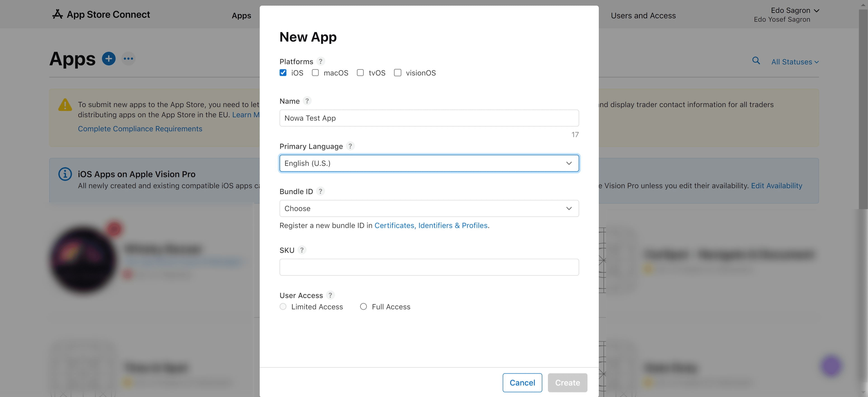Click the SKU help question mark icon
The image size is (868, 397).
coord(302,250)
